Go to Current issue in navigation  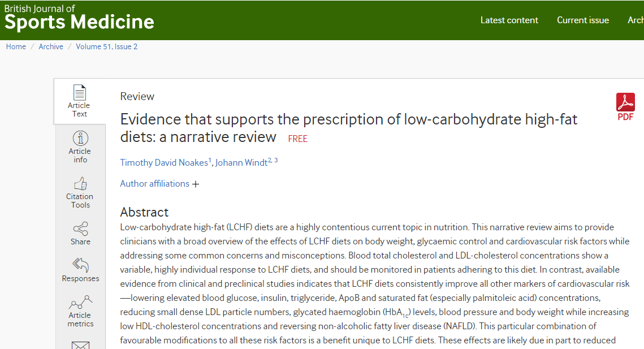click(x=583, y=20)
